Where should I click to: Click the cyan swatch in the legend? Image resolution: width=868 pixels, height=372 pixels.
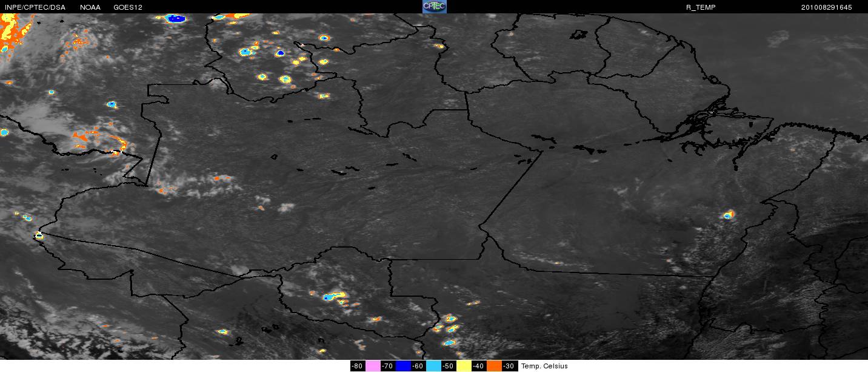[x=433, y=366]
